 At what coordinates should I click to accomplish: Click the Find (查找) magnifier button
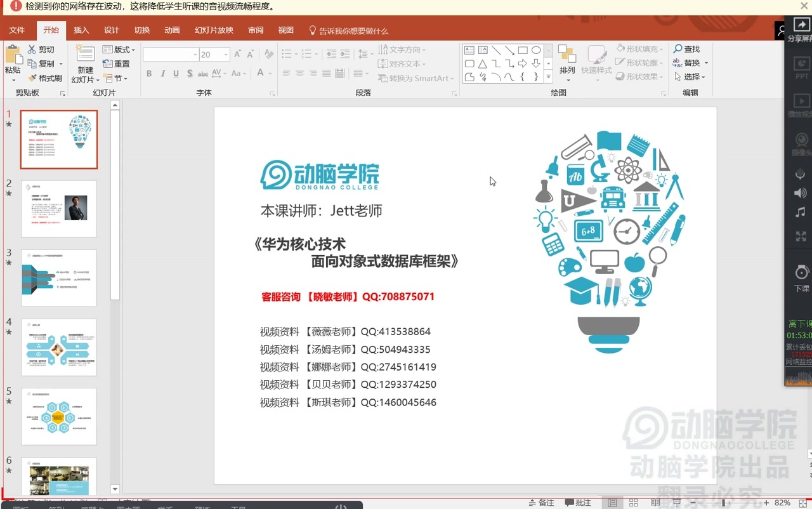pos(687,49)
